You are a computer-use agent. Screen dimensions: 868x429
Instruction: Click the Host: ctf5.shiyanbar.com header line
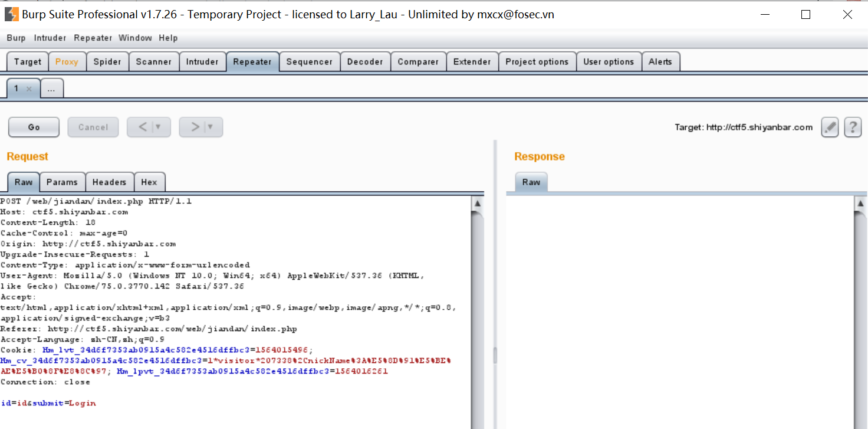[x=64, y=212]
